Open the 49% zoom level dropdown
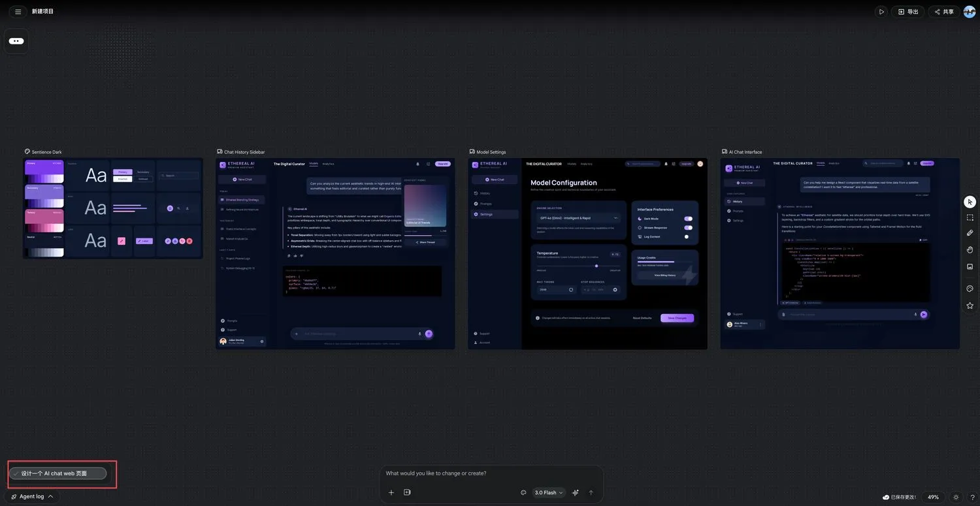This screenshot has width=980, height=506. (x=933, y=497)
